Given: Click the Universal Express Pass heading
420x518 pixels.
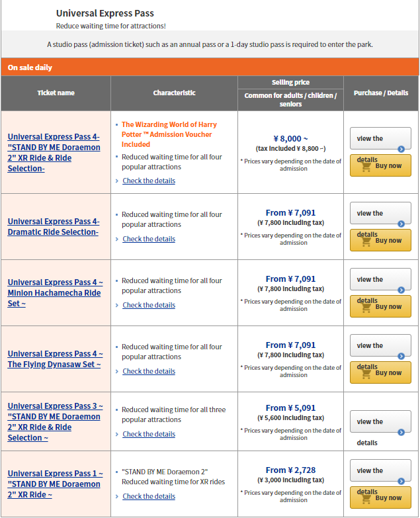Looking at the screenshot, I should click(x=105, y=13).
